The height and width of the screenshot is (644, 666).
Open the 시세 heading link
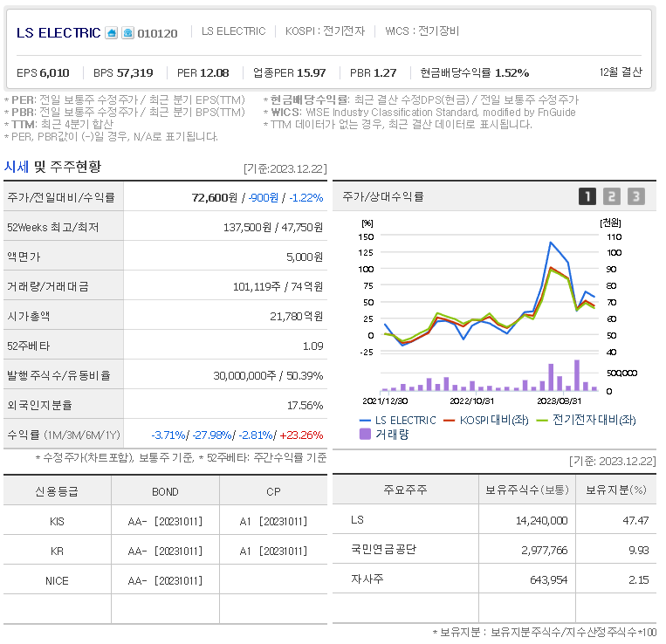16,167
